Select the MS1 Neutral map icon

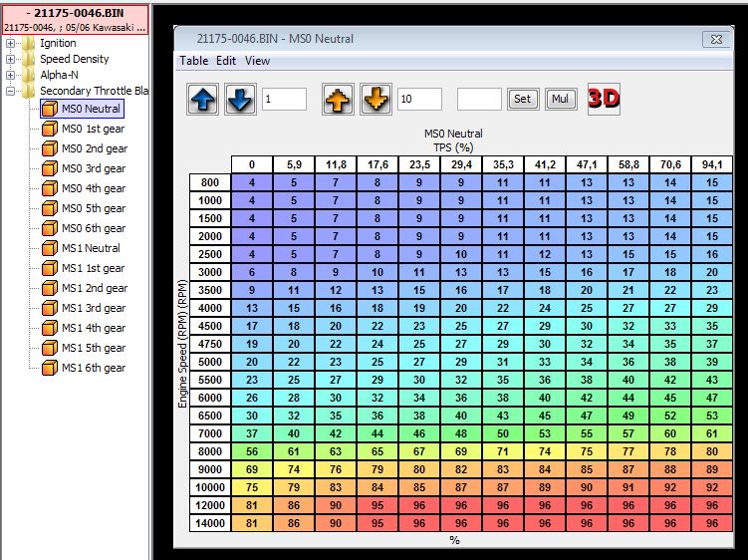[x=49, y=248]
